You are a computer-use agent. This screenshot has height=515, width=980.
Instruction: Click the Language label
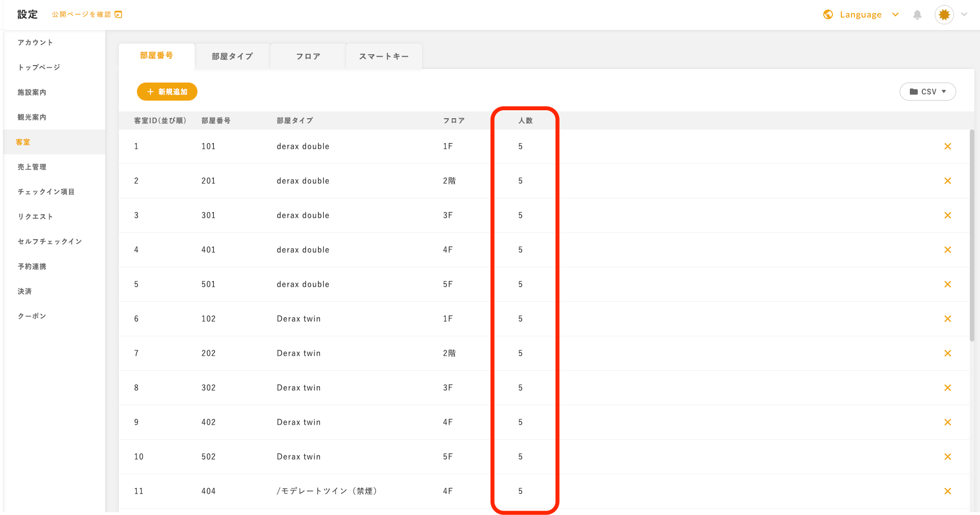(861, 15)
